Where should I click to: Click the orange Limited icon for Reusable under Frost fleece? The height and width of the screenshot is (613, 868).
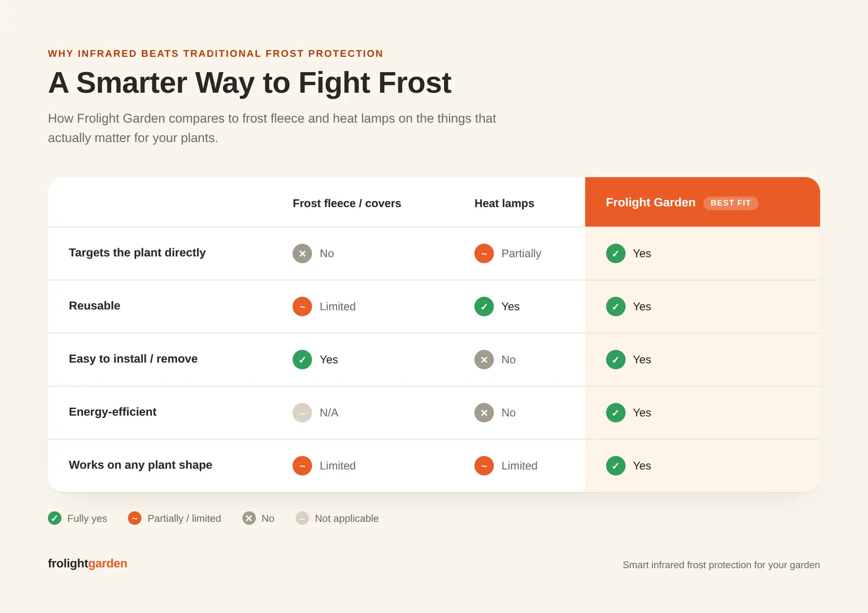(302, 307)
